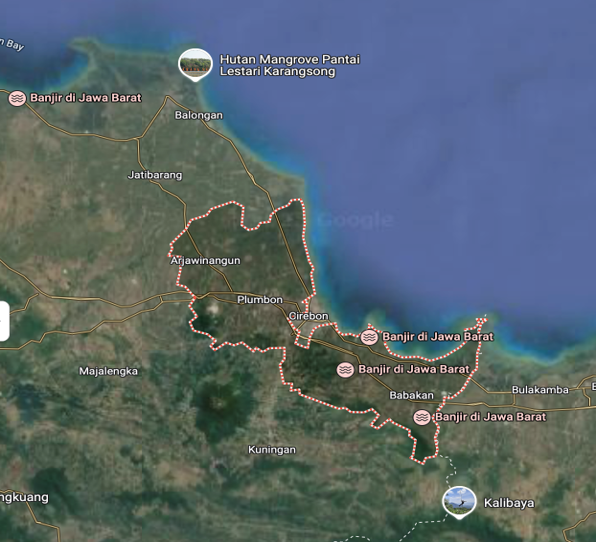Select the Bulakamba place label
The width and height of the screenshot is (596, 542).
tap(540, 390)
